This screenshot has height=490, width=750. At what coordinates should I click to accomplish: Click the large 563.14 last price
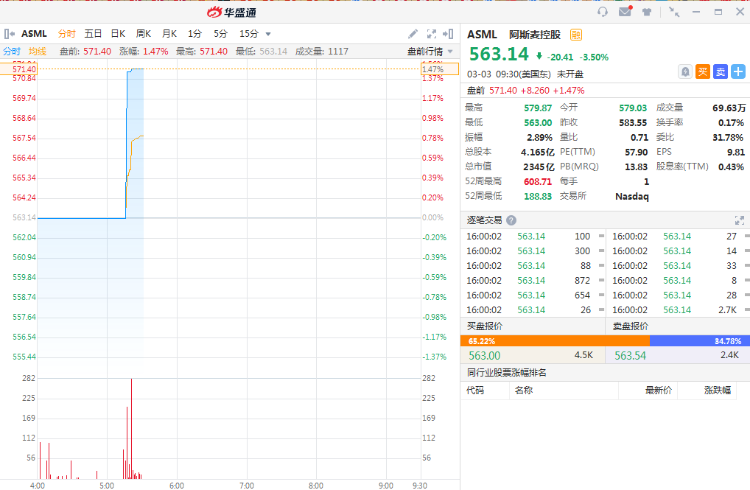(498, 54)
